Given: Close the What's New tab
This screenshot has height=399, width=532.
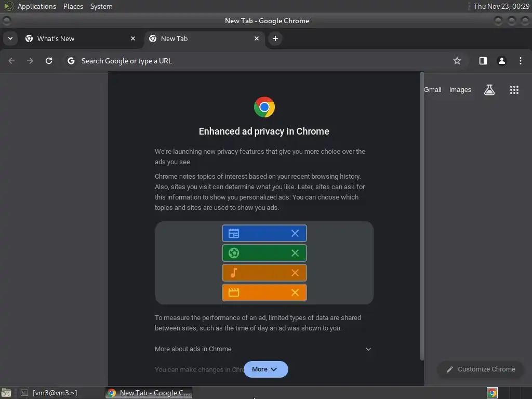Looking at the screenshot, I should [133, 38].
